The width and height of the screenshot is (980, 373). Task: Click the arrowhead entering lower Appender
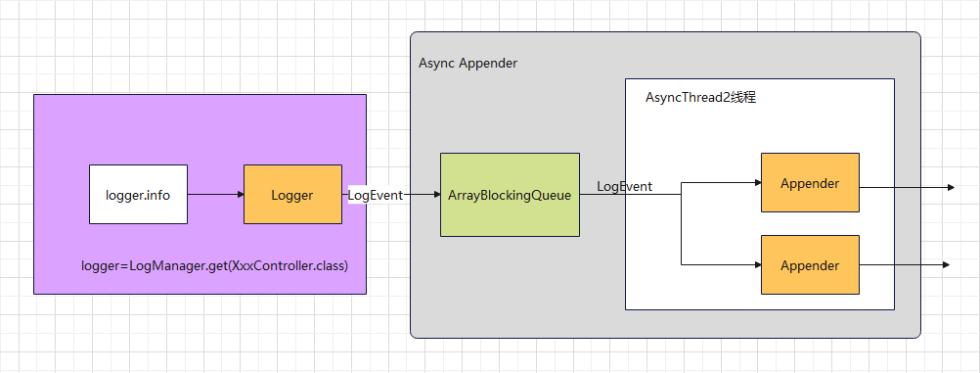[x=758, y=264]
